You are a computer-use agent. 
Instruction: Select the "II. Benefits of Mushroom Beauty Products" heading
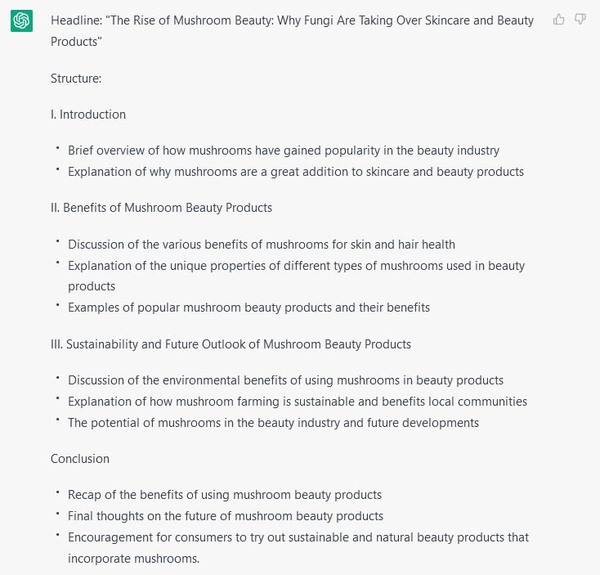[161, 207]
